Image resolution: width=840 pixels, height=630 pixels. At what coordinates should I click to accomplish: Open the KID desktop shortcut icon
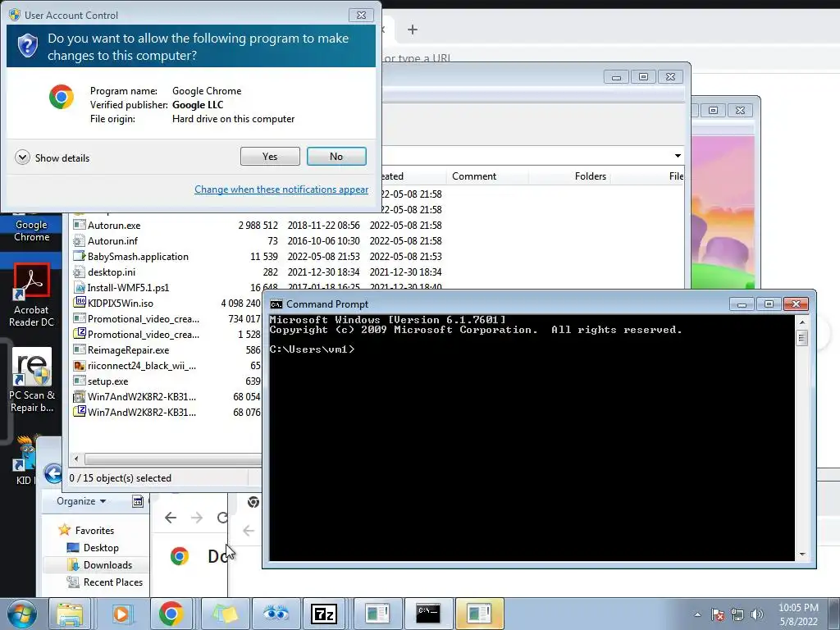(25, 461)
